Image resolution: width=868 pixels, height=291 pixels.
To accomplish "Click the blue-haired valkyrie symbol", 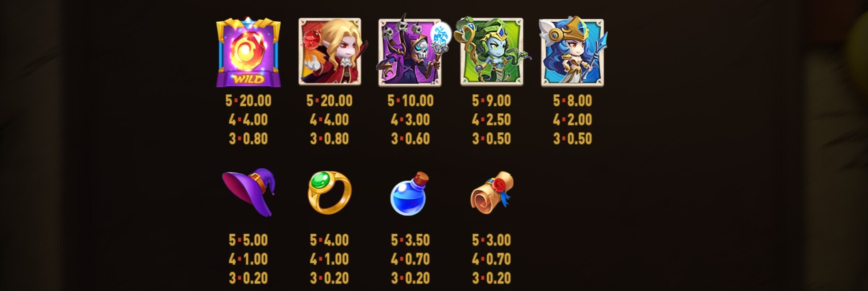I will coord(573,51).
